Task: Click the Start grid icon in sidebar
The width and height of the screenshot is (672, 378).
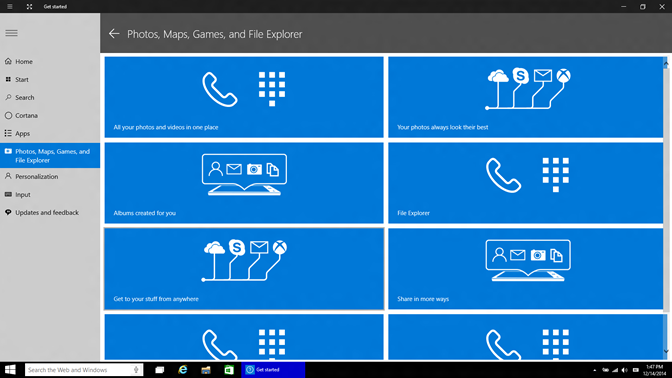Action: [x=8, y=79]
